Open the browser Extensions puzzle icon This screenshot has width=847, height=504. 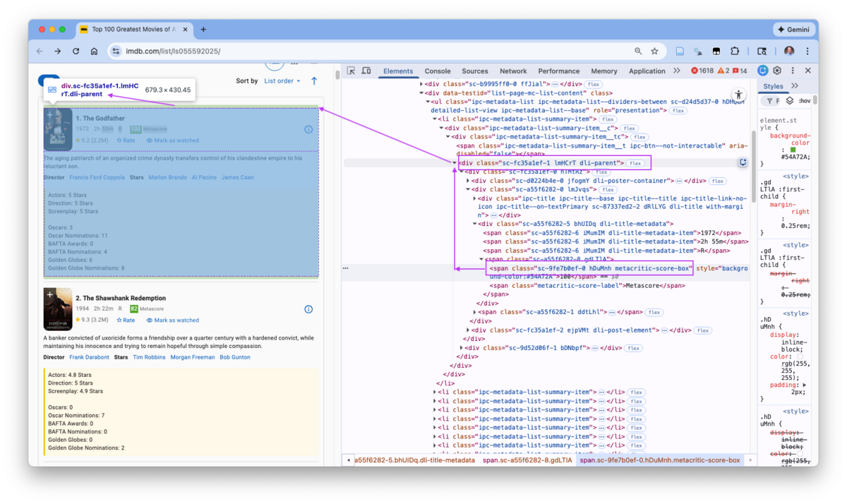click(x=735, y=51)
